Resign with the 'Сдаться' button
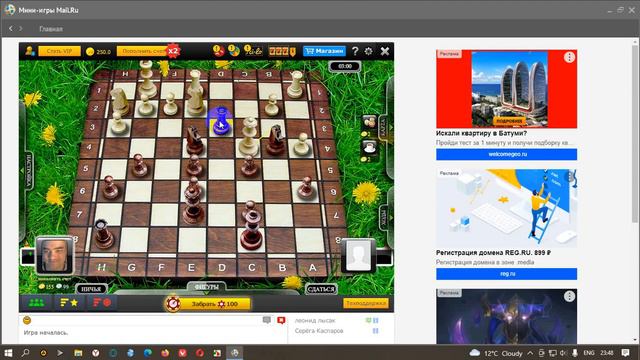 point(321,289)
